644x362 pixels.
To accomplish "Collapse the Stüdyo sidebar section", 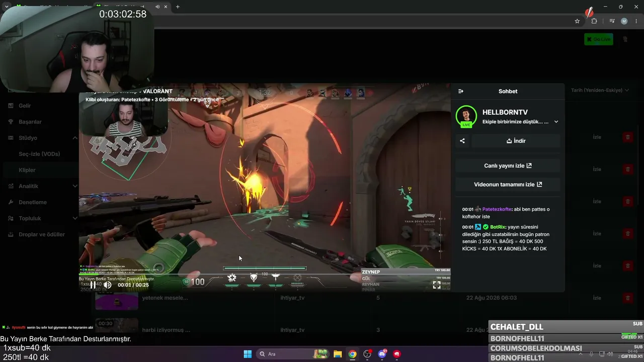I will [75, 138].
